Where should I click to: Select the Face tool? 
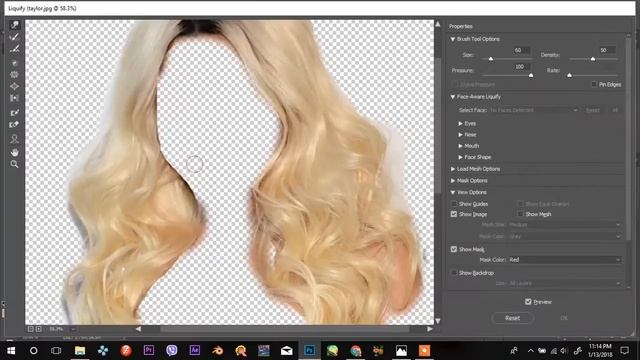click(x=15, y=139)
